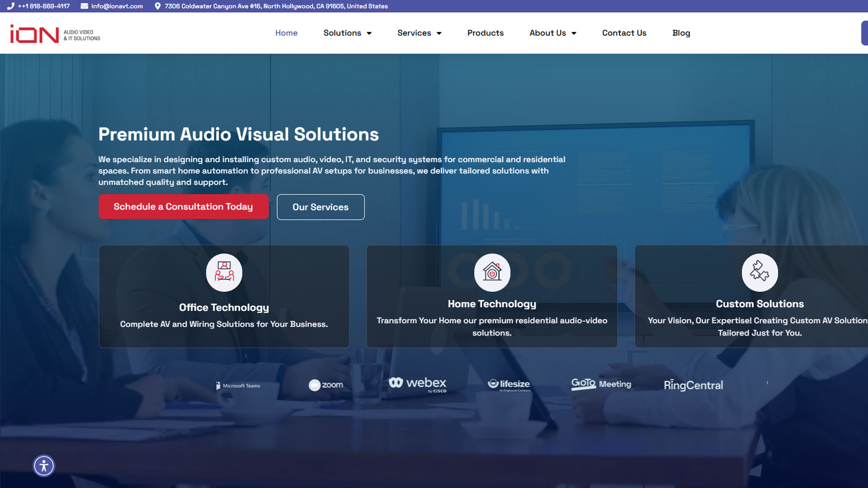Expand the About Us dropdown arrow

574,33
